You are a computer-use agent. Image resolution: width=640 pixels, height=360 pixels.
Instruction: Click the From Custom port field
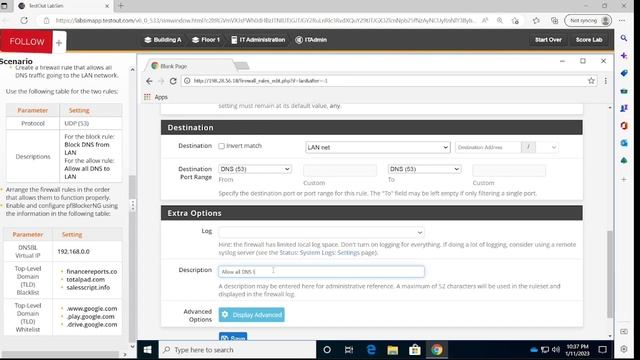coord(340,170)
